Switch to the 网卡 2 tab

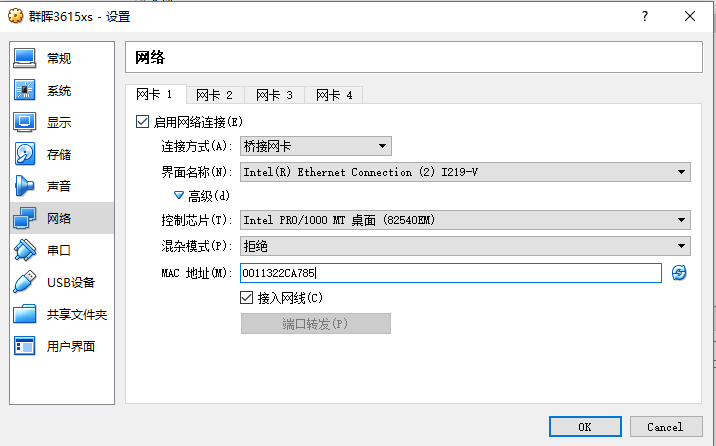click(215, 95)
